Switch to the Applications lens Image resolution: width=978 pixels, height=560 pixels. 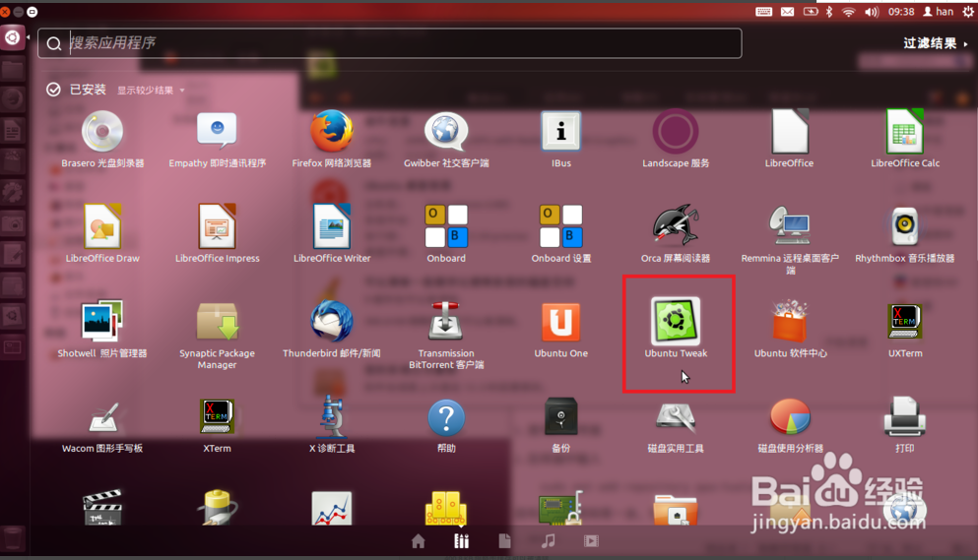click(x=462, y=541)
